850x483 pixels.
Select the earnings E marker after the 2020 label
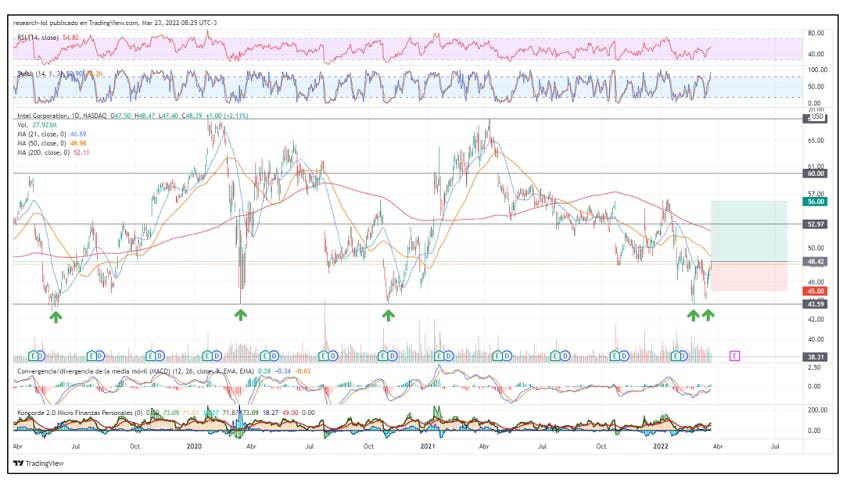tap(208, 356)
